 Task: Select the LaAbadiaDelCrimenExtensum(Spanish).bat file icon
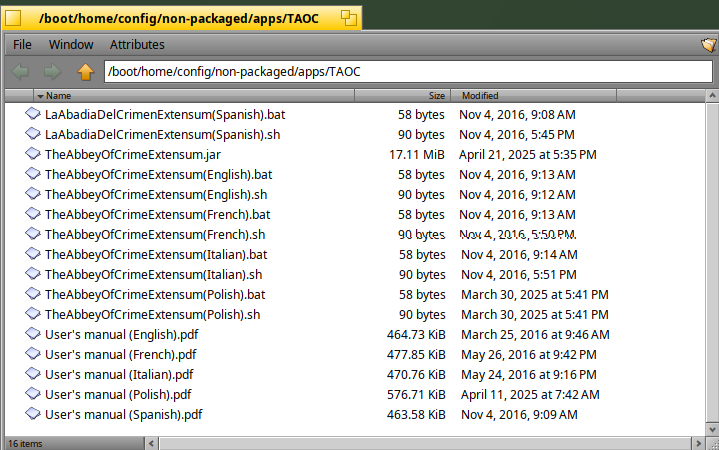33,113
